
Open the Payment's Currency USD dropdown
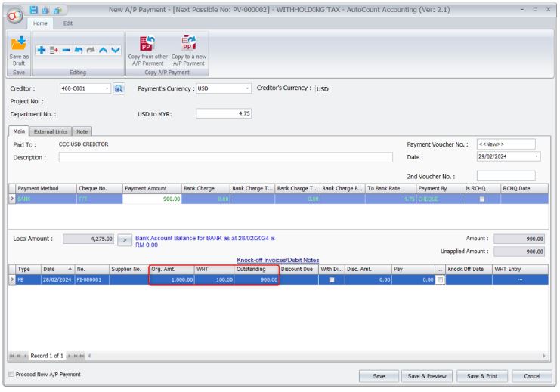pos(247,88)
